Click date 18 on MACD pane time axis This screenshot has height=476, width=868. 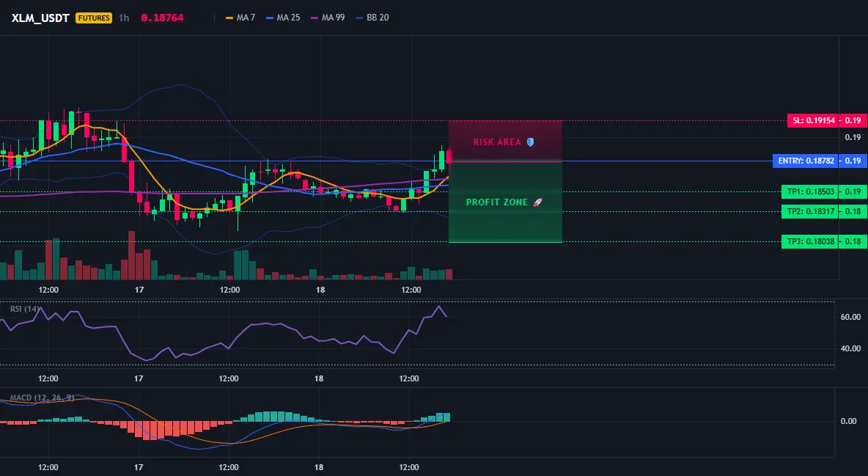(319, 467)
